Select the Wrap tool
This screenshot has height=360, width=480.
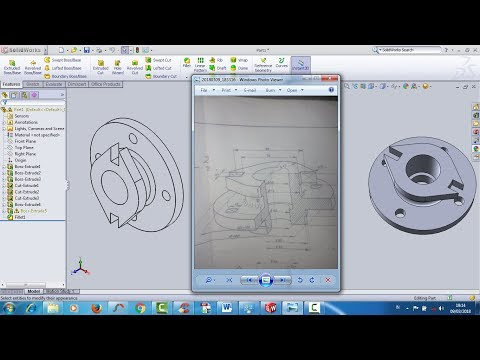pos(239,60)
